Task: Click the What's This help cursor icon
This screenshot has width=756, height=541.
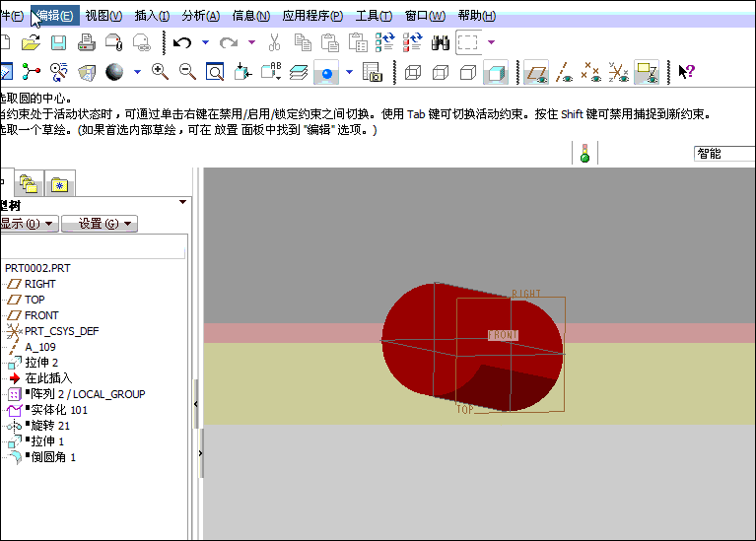Action: coord(686,72)
